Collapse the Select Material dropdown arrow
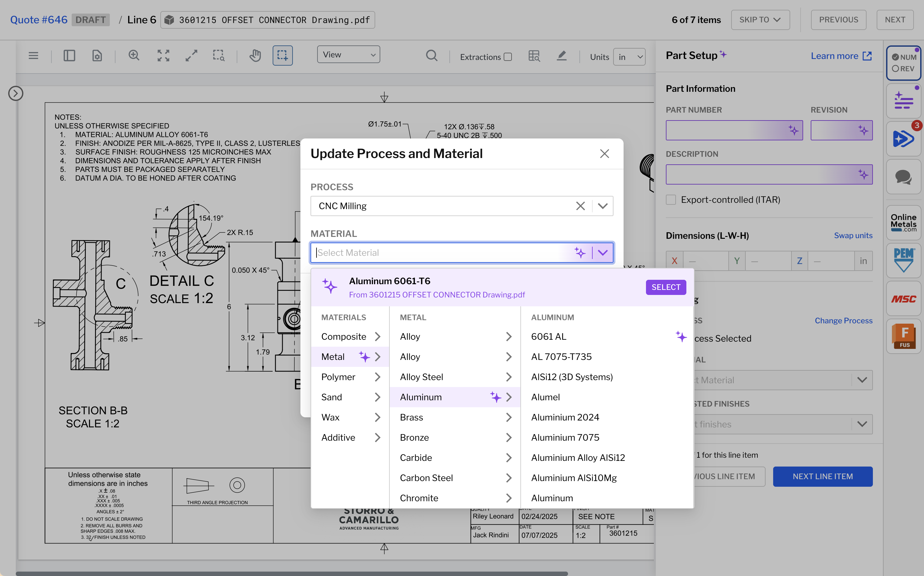The height and width of the screenshot is (576, 924). [x=602, y=253]
